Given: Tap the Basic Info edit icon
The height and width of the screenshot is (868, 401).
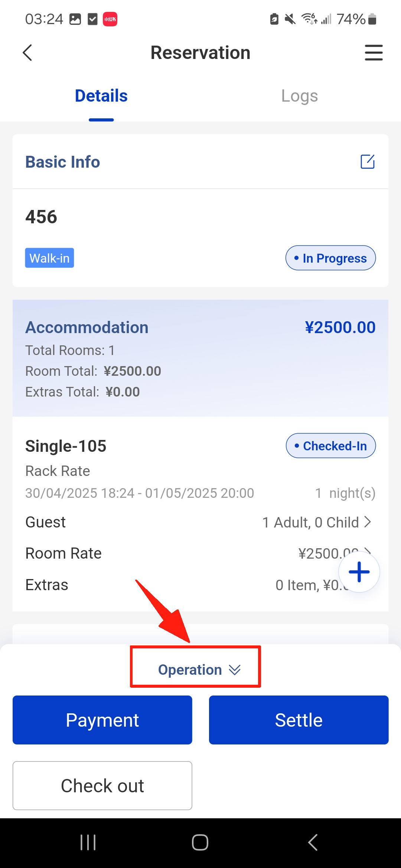Looking at the screenshot, I should [368, 162].
